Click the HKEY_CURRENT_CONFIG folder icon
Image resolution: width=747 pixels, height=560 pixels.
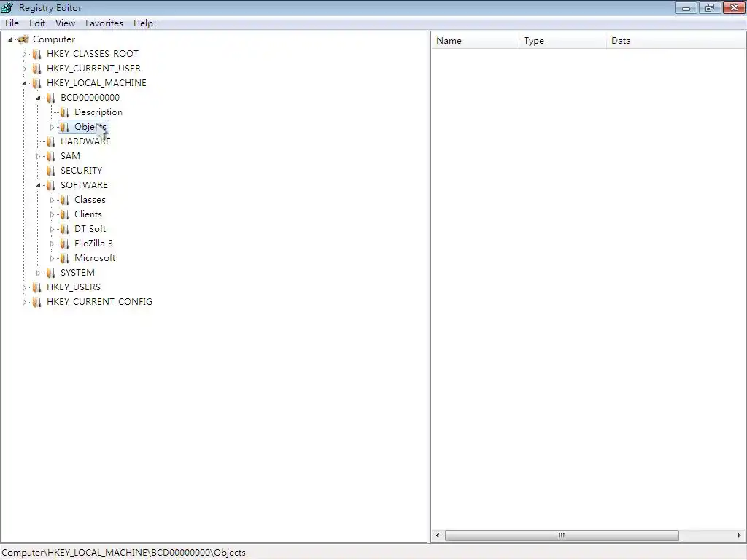[36, 302]
